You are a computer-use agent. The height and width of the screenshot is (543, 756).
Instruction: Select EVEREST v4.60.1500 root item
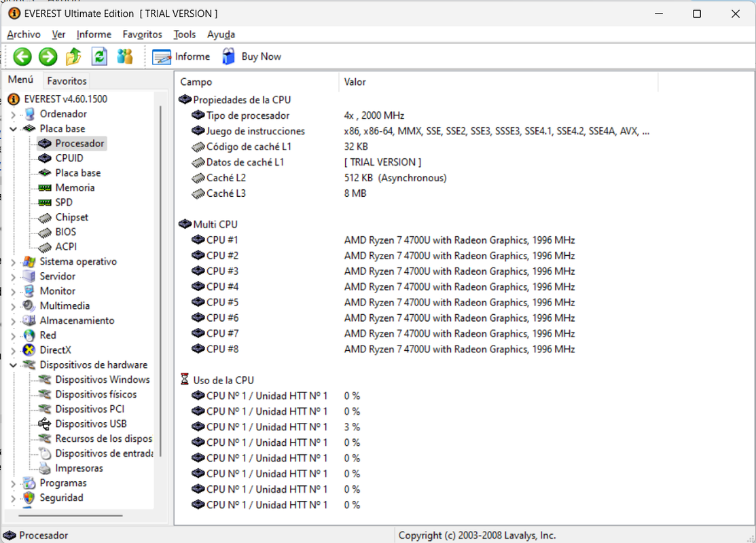click(66, 99)
